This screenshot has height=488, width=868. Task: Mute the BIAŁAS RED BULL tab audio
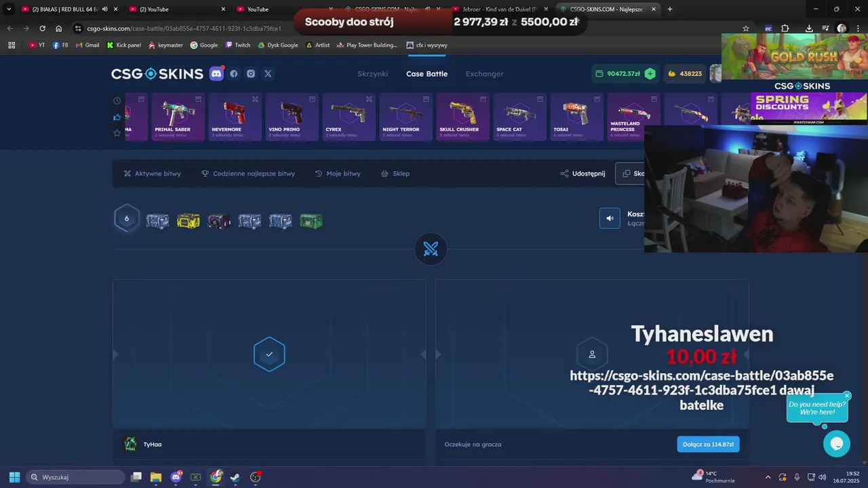[x=104, y=9]
